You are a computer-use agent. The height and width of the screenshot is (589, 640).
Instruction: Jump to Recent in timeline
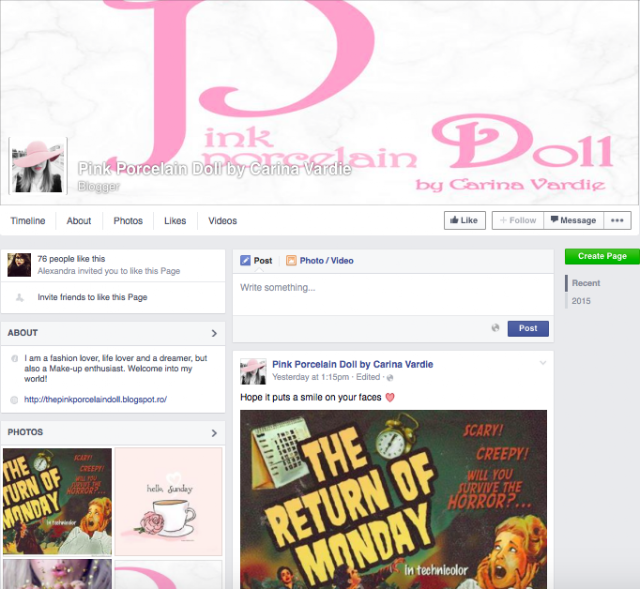coord(586,283)
